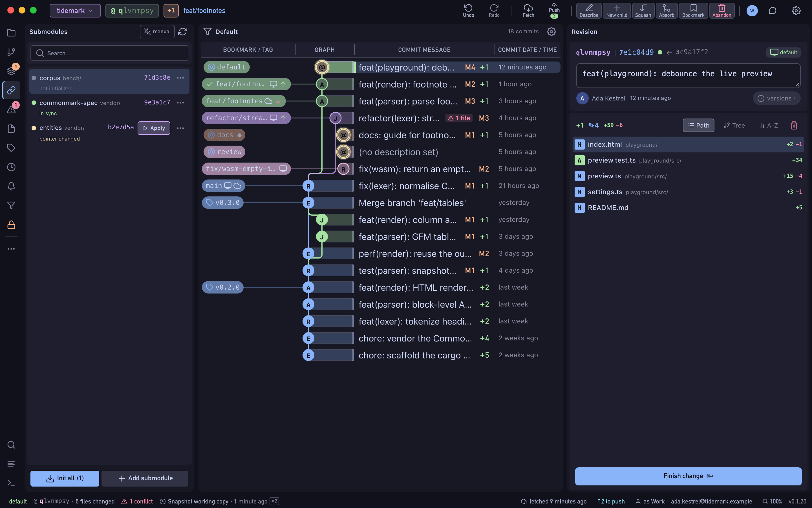Viewport: 812px width, 508px height.
Task: Focus the submodules Search field
Action: point(109,53)
